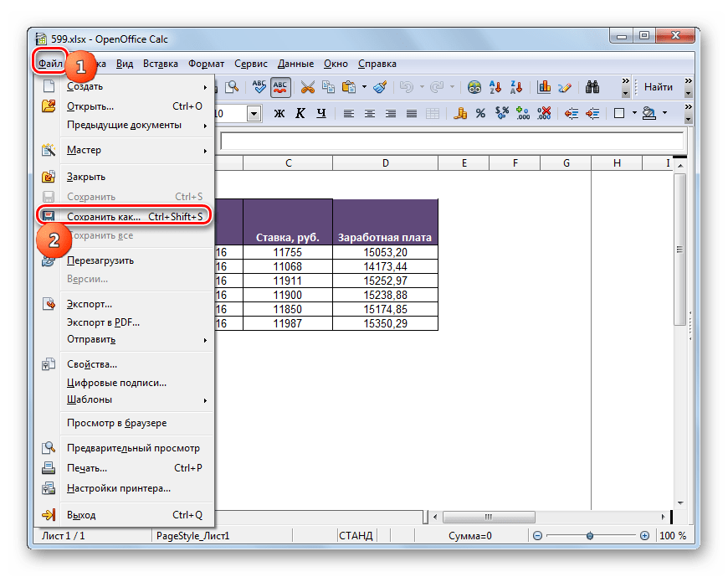This screenshot has height=577, width=728.
Task: Delete decimal place icon
Action: (544, 113)
